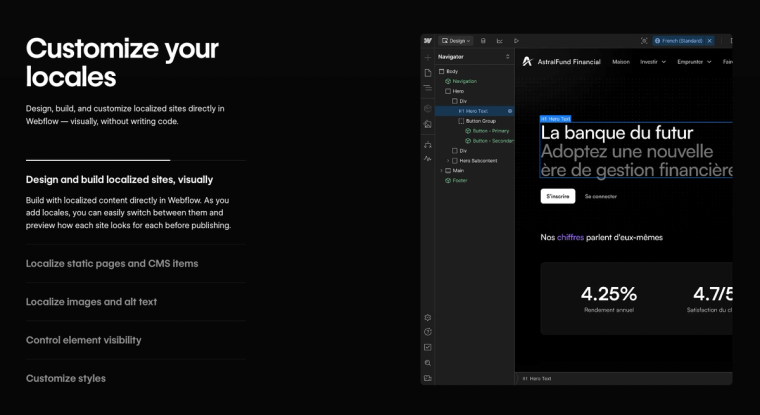The image size is (760, 415).
Task: Close the French (Standard) locale view
Action: coord(710,41)
